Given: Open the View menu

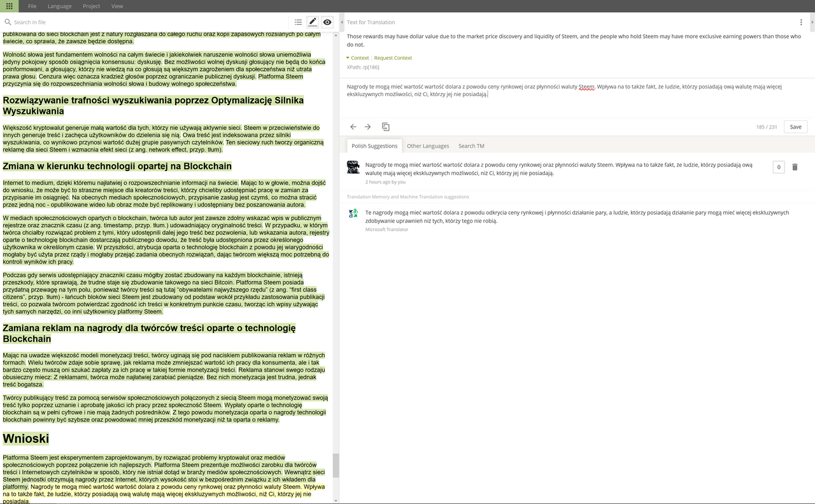Looking at the screenshot, I should [x=117, y=6].
